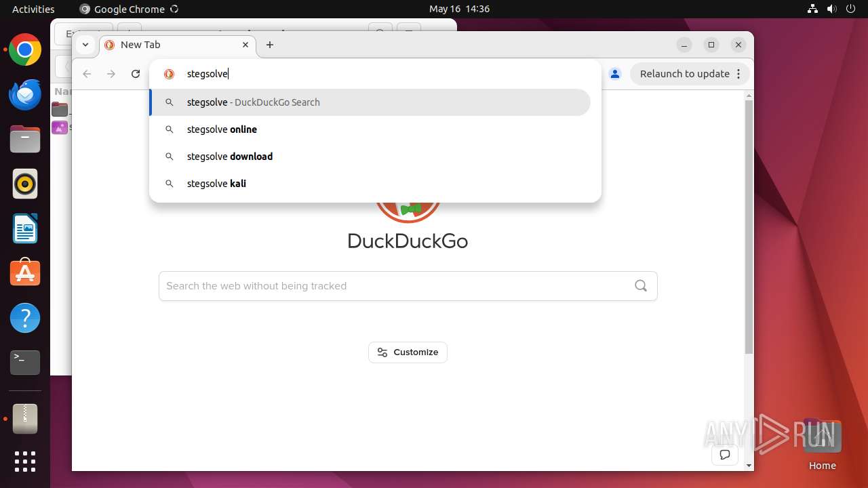Click the DuckDuckGo logo text
The height and width of the screenshot is (488, 868).
click(x=408, y=241)
